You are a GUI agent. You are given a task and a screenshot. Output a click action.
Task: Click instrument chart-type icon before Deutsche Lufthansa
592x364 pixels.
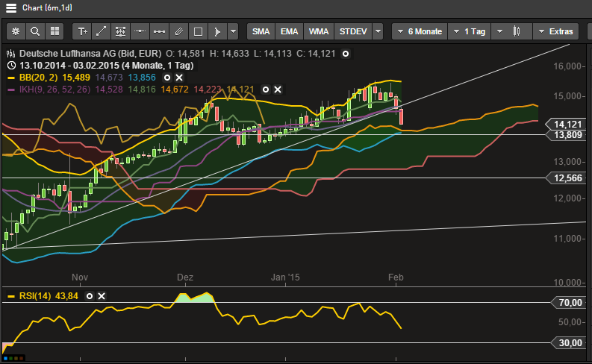click(x=11, y=54)
